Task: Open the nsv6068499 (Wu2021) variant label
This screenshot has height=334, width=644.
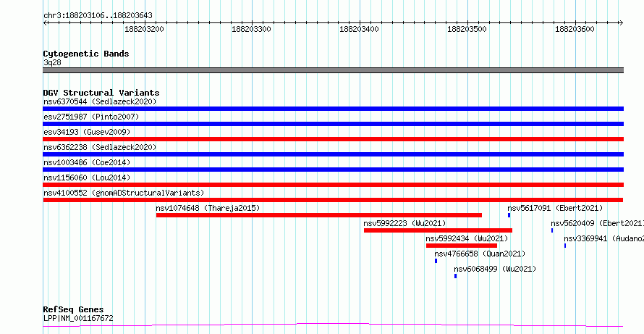Action: point(495,269)
